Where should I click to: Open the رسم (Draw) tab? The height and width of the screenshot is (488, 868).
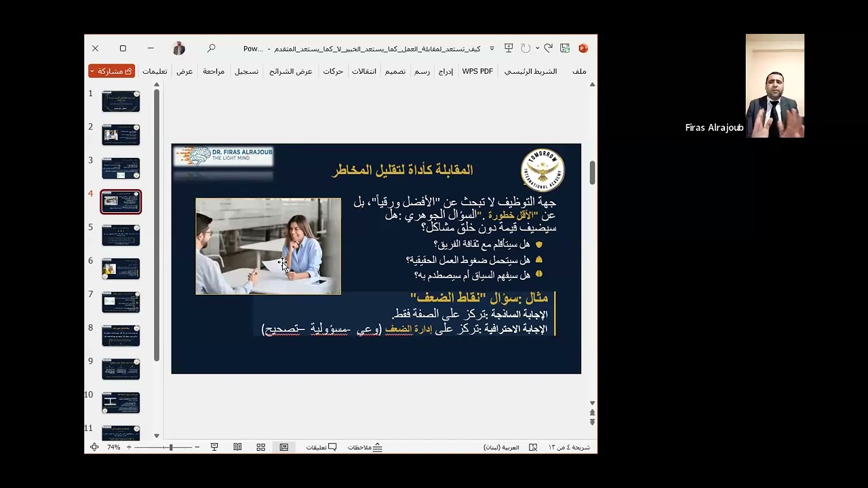(x=422, y=71)
